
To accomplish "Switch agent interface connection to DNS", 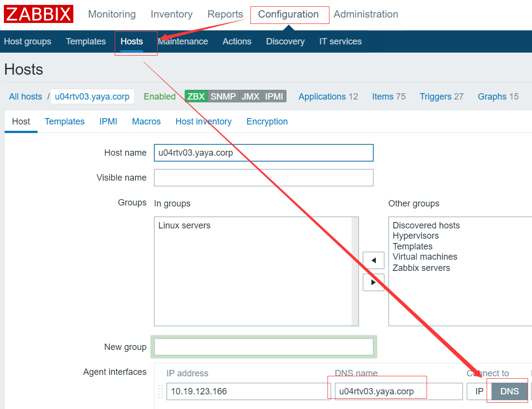I will [x=509, y=391].
